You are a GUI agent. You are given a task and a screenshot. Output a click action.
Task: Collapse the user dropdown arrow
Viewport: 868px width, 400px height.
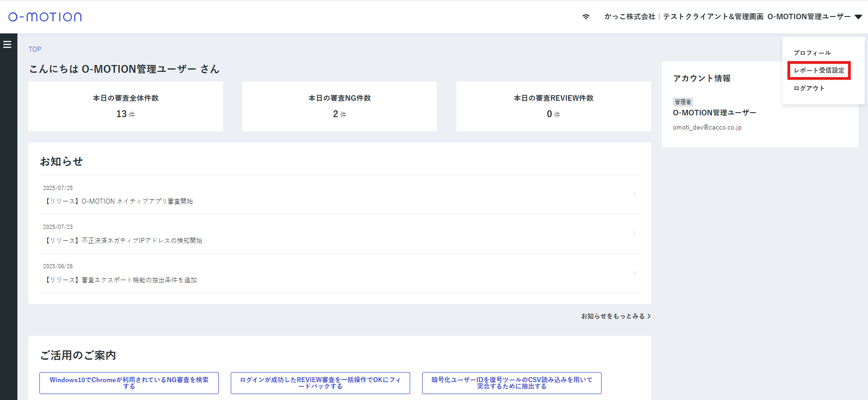click(858, 17)
